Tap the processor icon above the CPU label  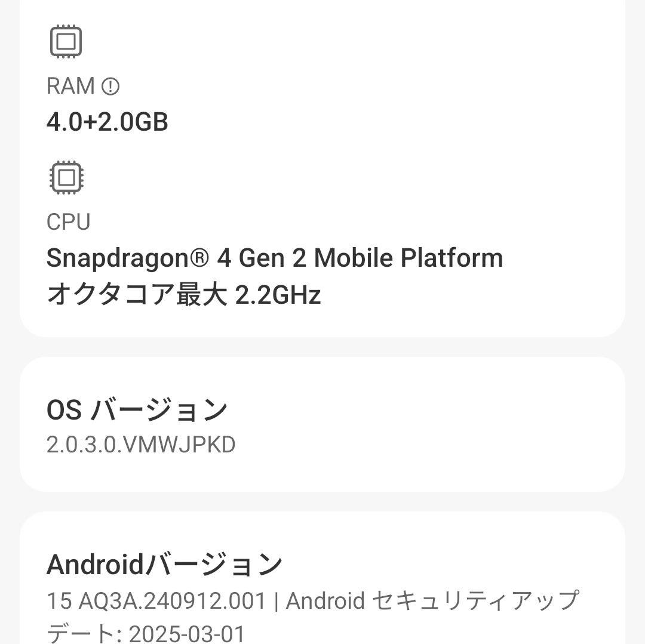(66, 176)
